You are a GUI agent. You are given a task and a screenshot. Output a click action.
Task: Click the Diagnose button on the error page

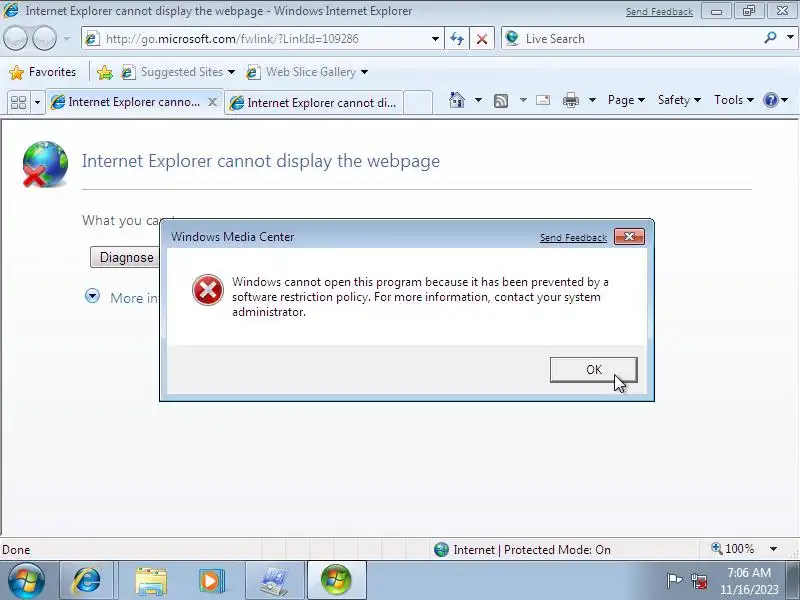[x=126, y=258]
